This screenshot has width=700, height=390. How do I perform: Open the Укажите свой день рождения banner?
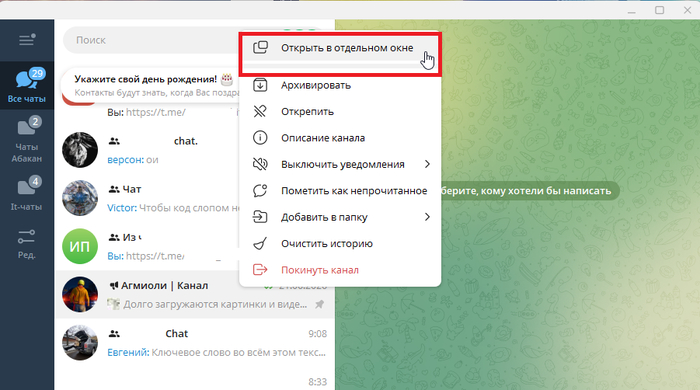(151, 85)
